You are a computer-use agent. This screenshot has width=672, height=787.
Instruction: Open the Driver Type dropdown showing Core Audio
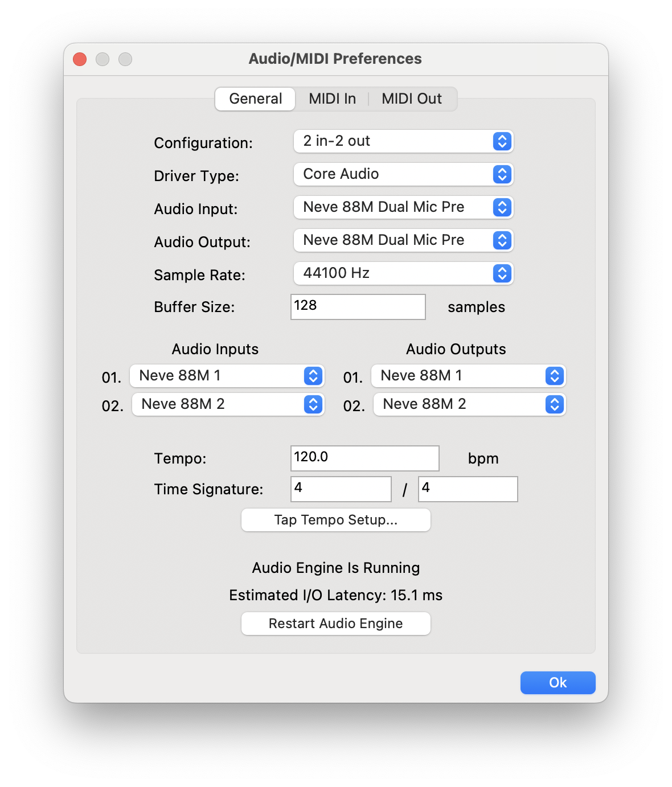(x=403, y=174)
